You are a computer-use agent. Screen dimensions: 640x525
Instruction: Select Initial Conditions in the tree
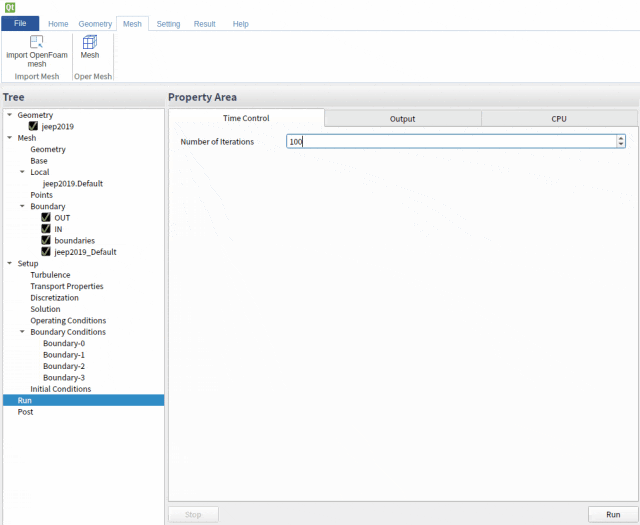[x=60, y=389]
